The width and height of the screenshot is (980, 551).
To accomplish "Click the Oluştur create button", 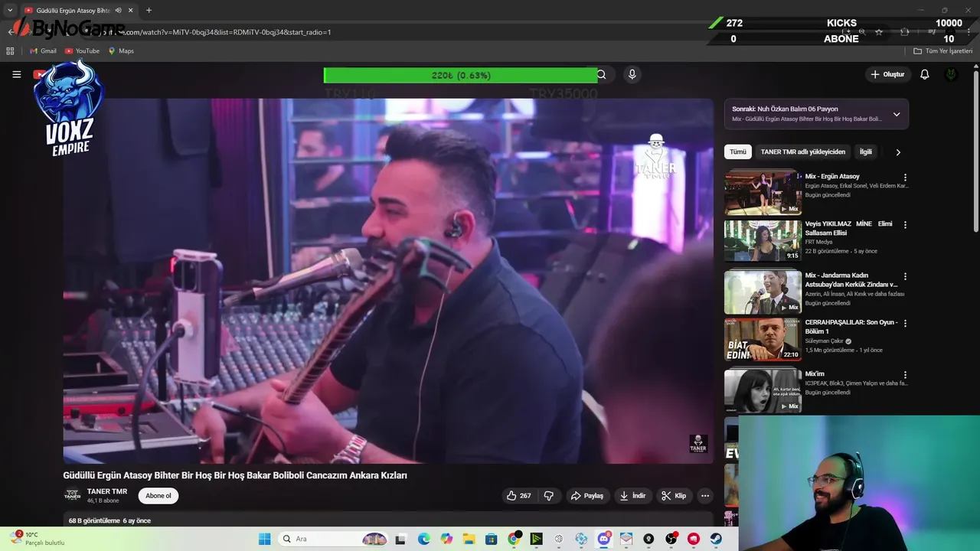I will click(x=887, y=74).
